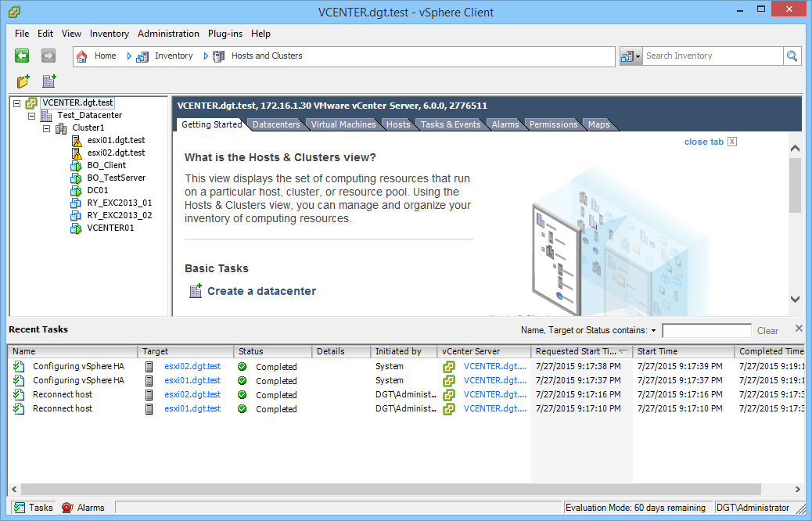Click the VCENTER.dgt.test root icon in the tree
Screen dimensions: 812x521
tap(31, 103)
